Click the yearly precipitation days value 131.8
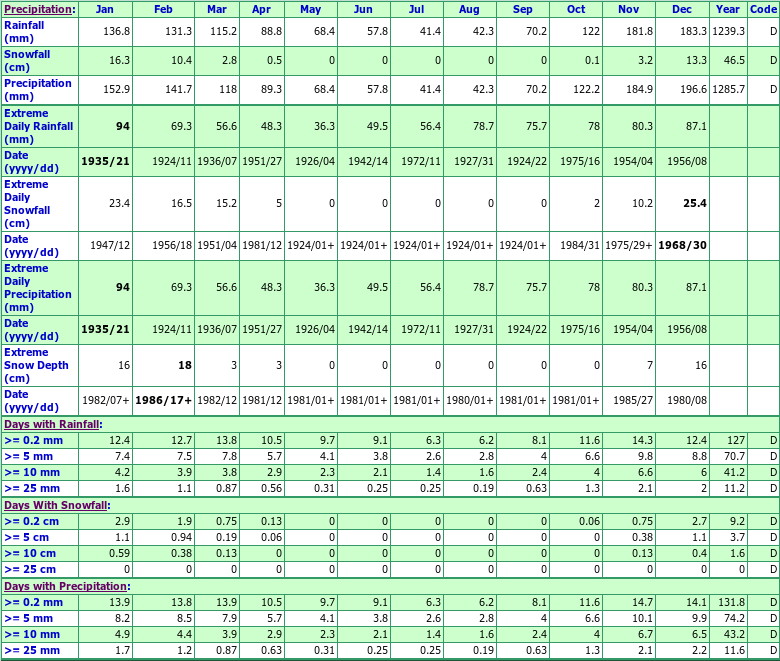780x661 pixels. coord(731,602)
